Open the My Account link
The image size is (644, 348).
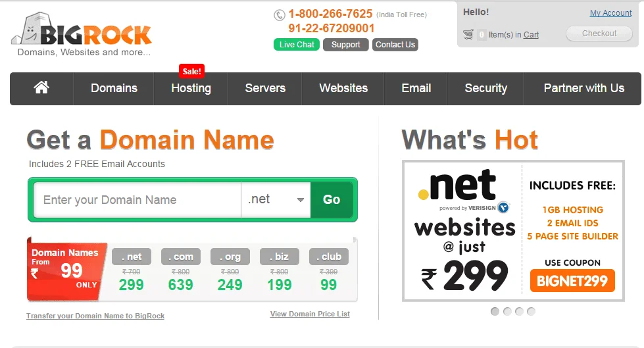coord(610,12)
